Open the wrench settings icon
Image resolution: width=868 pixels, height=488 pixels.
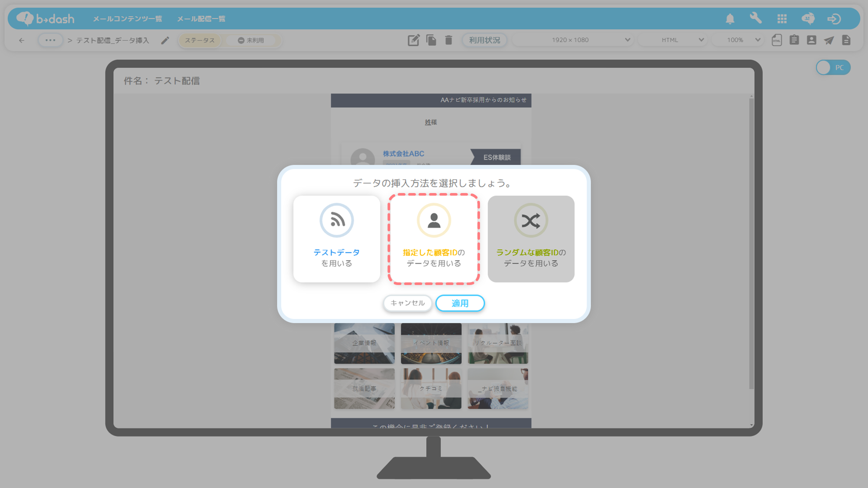(x=756, y=18)
